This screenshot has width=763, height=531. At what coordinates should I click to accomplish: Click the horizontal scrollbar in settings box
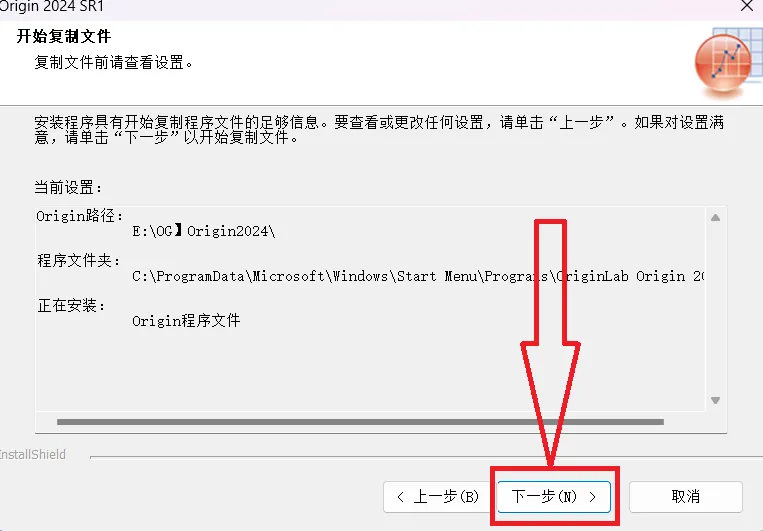[x=360, y=422]
